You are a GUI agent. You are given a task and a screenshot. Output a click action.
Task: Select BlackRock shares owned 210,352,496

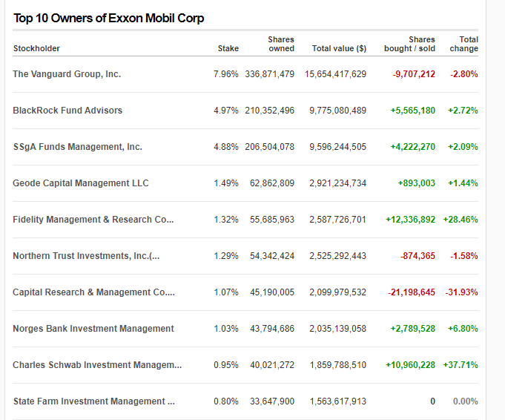point(270,111)
